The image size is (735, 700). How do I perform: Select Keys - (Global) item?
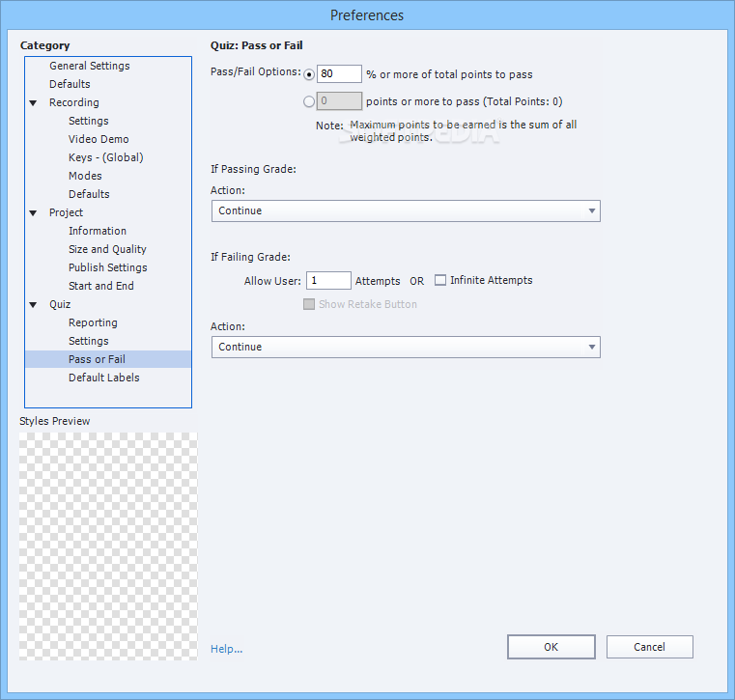(106, 157)
